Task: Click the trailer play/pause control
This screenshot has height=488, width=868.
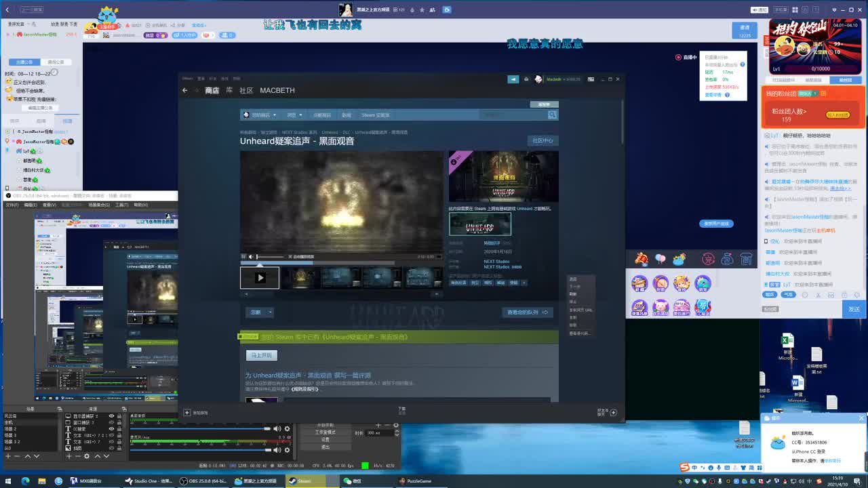Action: point(243,257)
